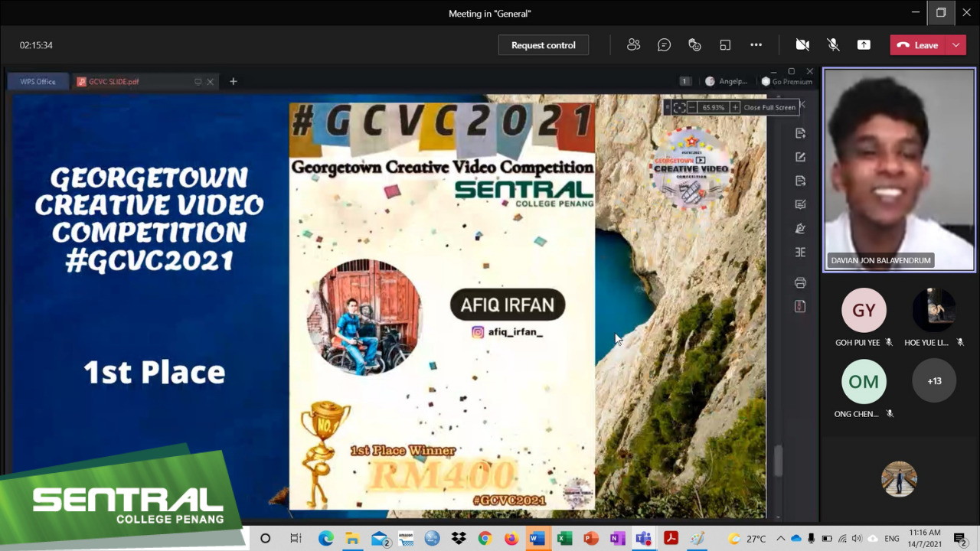The height and width of the screenshot is (551, 980).
Task: Click your own avatar thumbnail at bottom right
Action: (x=899, y=479)
